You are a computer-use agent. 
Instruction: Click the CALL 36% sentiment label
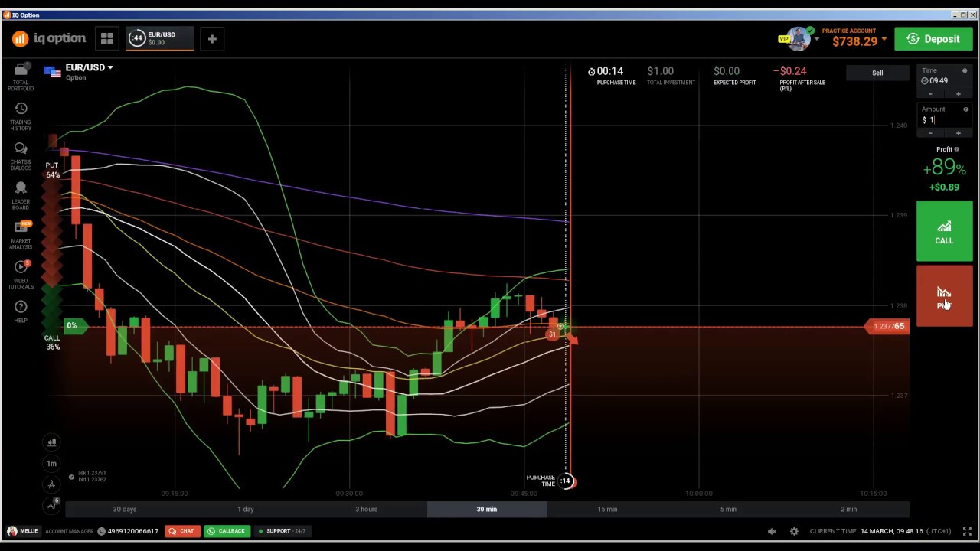52,342
